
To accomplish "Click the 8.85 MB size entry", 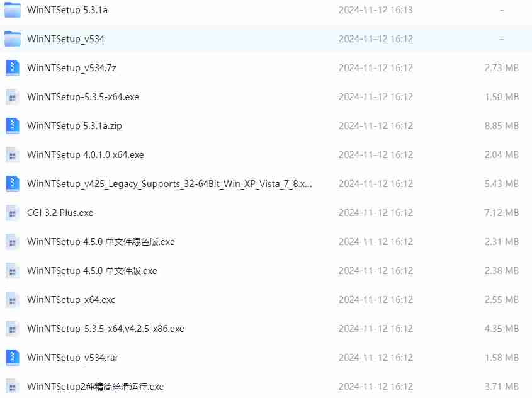I will point(501,126).
